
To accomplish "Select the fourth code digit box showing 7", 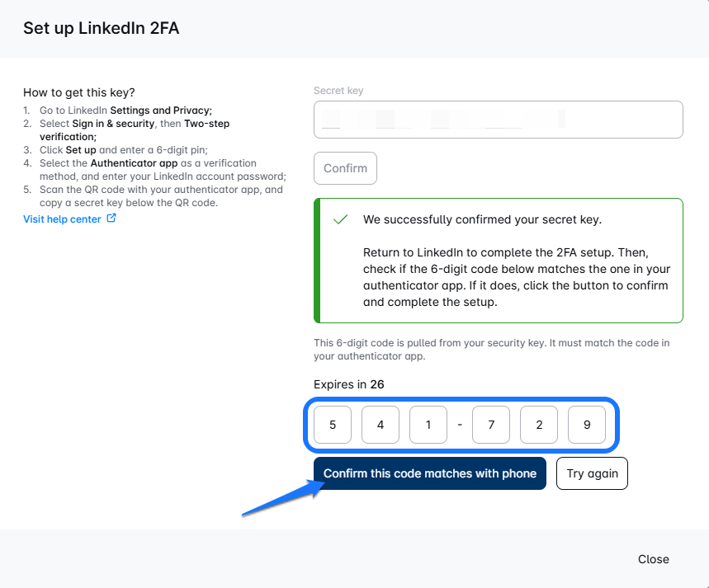I will (491, 426).
